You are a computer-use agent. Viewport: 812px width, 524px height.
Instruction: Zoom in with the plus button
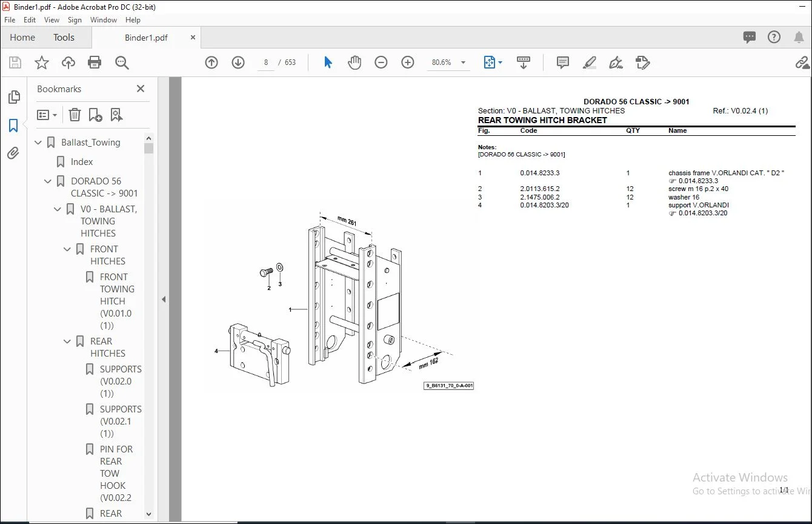tap(408, 62)
